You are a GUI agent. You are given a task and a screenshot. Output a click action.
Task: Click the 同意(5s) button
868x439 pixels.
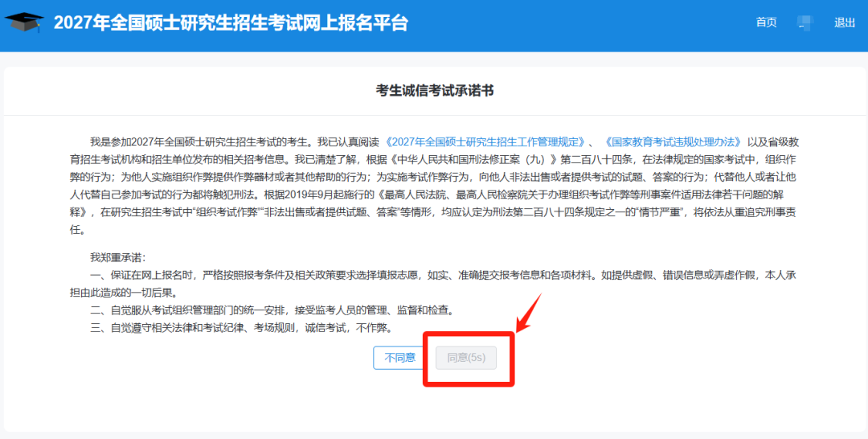click(466, 358)
